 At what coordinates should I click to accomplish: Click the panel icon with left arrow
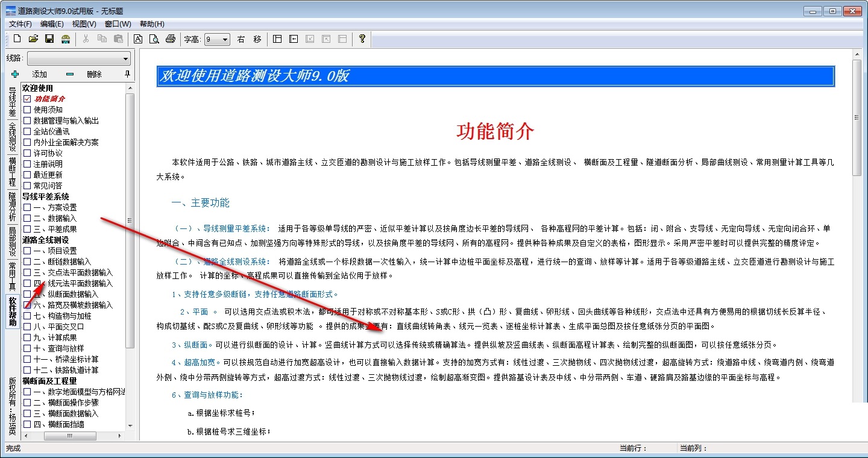(x=294, y=39)
